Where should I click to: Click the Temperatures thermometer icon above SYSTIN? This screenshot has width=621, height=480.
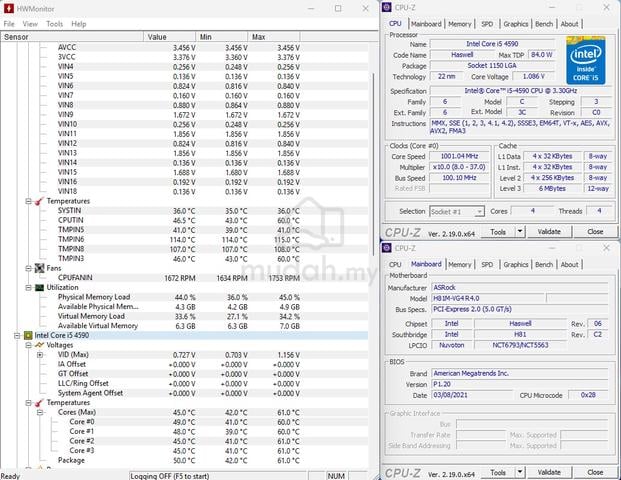(39, 201)
